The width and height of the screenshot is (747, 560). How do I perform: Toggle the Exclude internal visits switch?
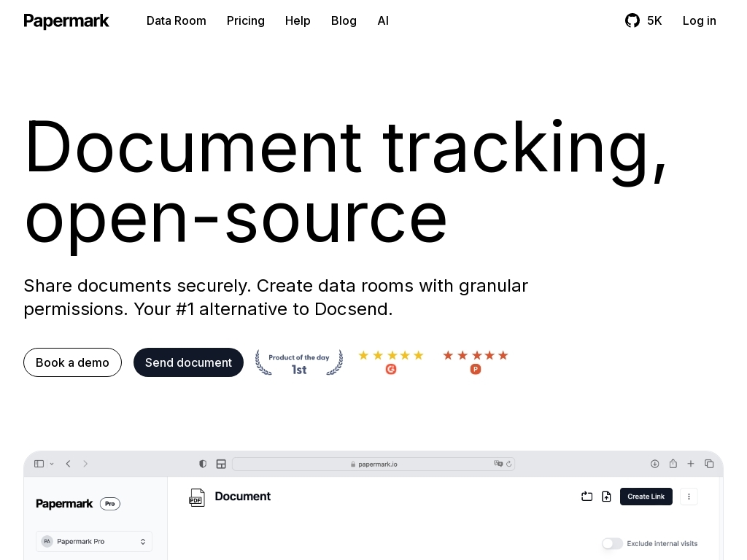pos(612,543)
